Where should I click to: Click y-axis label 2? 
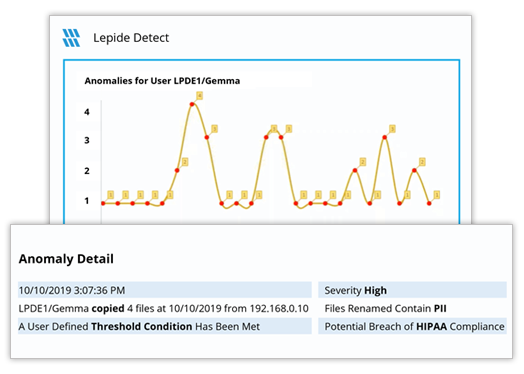click(x=87, y=171)
